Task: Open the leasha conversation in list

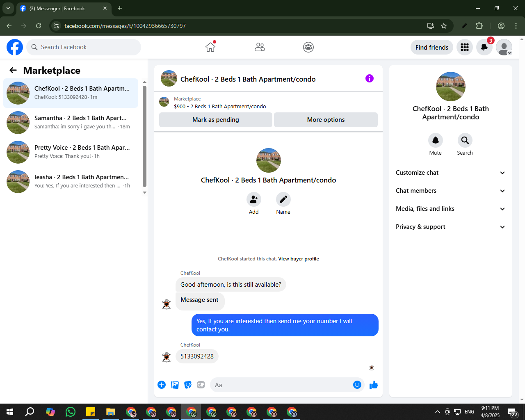Action: click(71, 182)
